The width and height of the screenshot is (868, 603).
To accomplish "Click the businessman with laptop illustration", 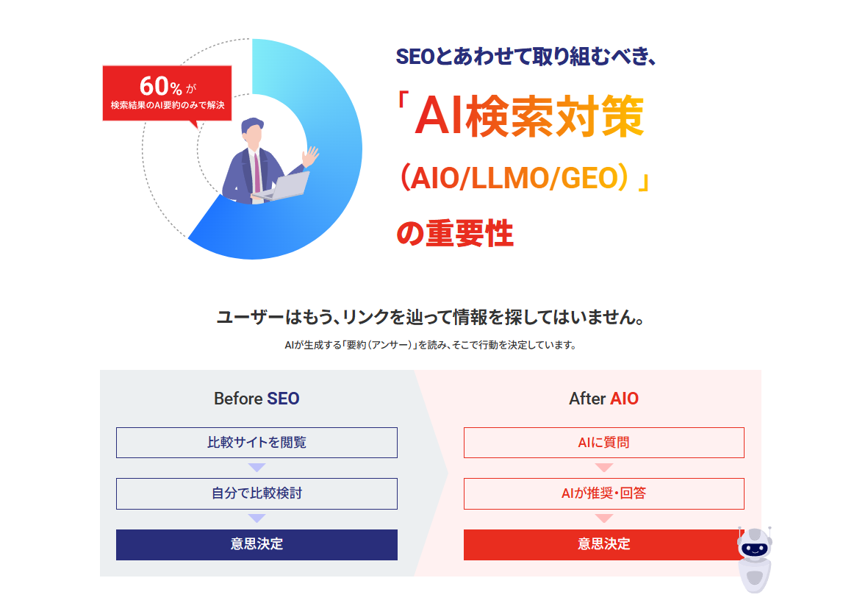I will coord(265,162).
